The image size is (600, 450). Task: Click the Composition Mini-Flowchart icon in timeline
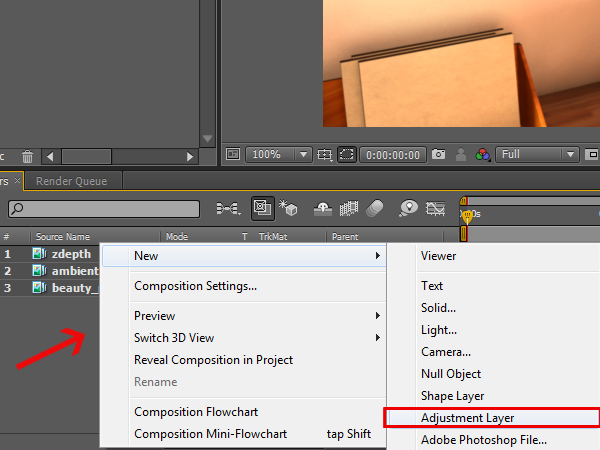228,208
